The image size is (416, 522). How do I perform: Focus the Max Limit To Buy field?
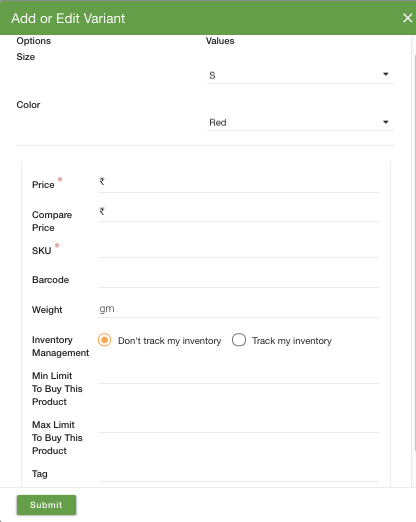coord(239,424)
